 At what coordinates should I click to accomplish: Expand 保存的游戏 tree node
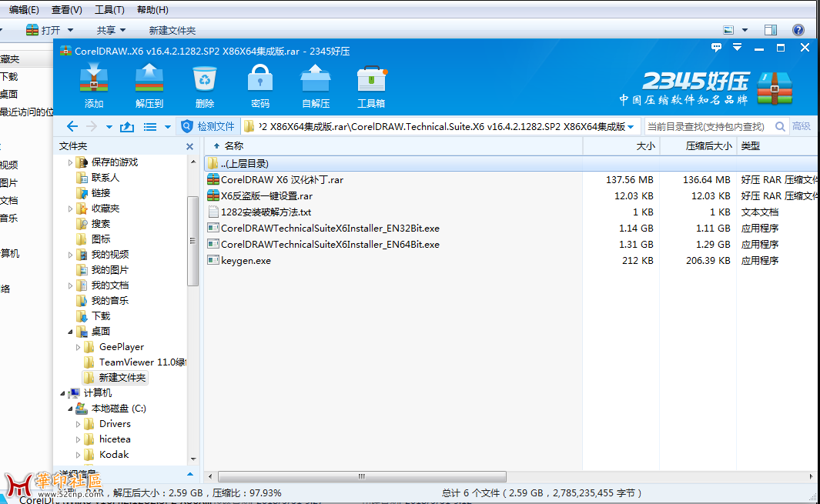71,162
